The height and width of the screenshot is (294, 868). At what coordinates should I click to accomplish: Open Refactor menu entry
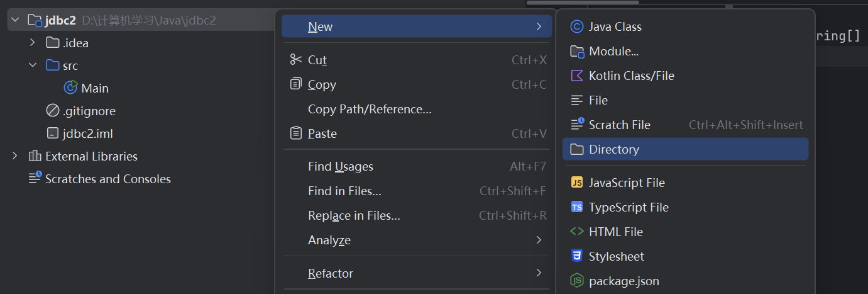tap(417, 273)
